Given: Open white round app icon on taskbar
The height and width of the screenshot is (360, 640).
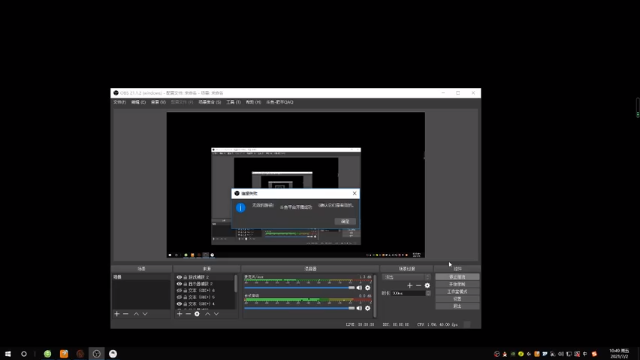Looking at the screenshot, I should tap(113, 354).
